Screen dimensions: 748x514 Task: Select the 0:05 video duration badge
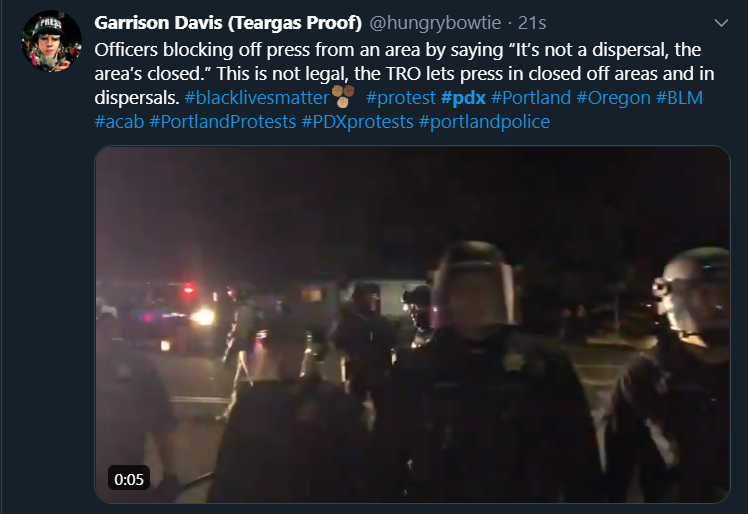click(x=129, y=479)
